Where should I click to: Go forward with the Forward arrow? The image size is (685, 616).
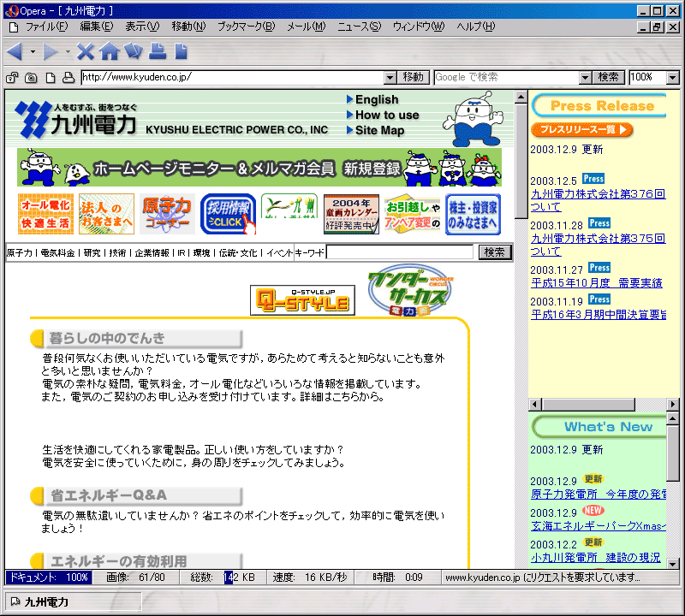(50, 51)
